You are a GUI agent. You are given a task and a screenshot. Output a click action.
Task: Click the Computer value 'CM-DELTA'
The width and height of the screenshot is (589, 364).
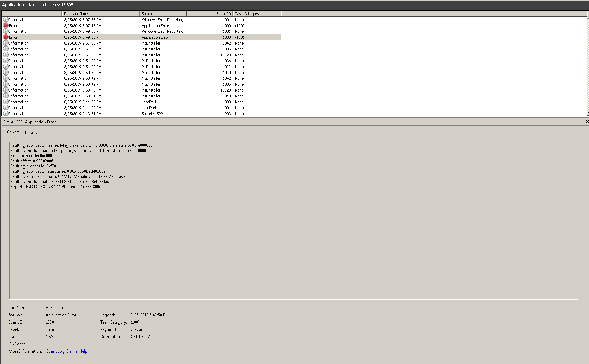(141, 337)
